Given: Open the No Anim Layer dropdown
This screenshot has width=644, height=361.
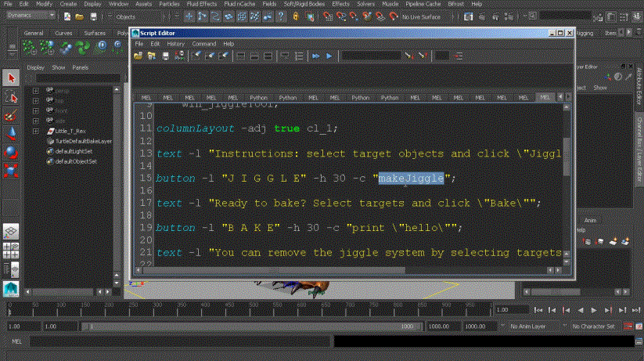Looking at the screenshot, I should pyautogui.click(x=533, y=326).
